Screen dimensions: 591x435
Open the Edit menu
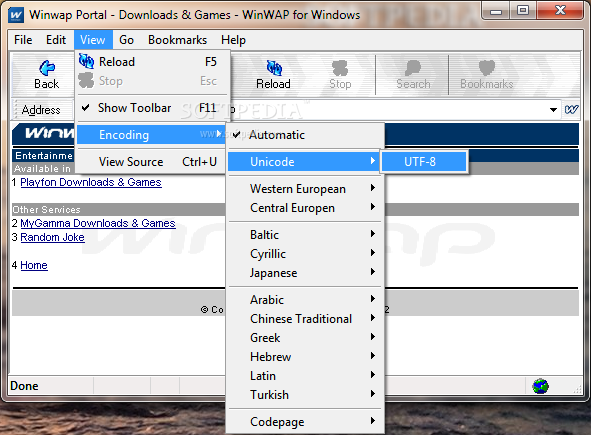56,40
